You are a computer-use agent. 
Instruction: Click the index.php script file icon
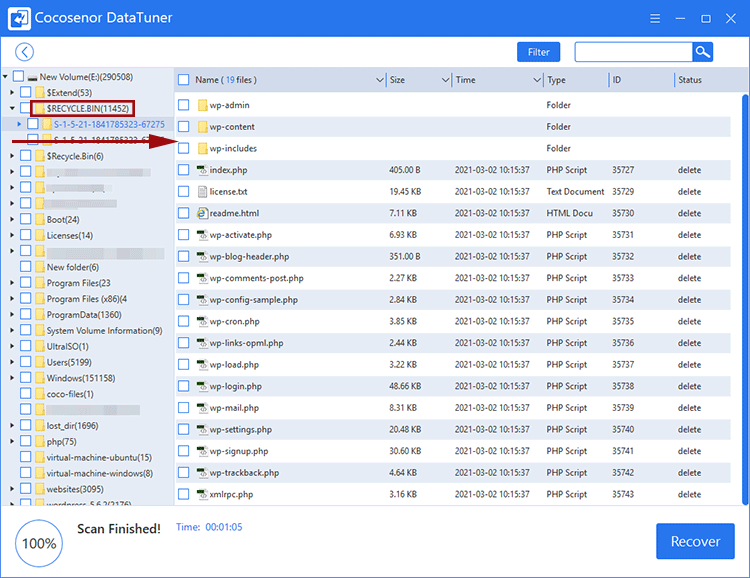click(202, 170)
